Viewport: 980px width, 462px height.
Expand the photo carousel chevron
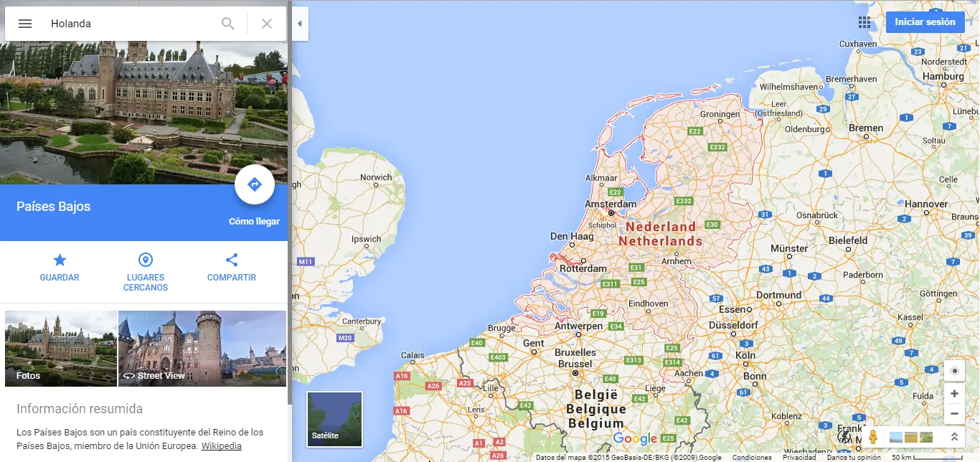point(954,436)
